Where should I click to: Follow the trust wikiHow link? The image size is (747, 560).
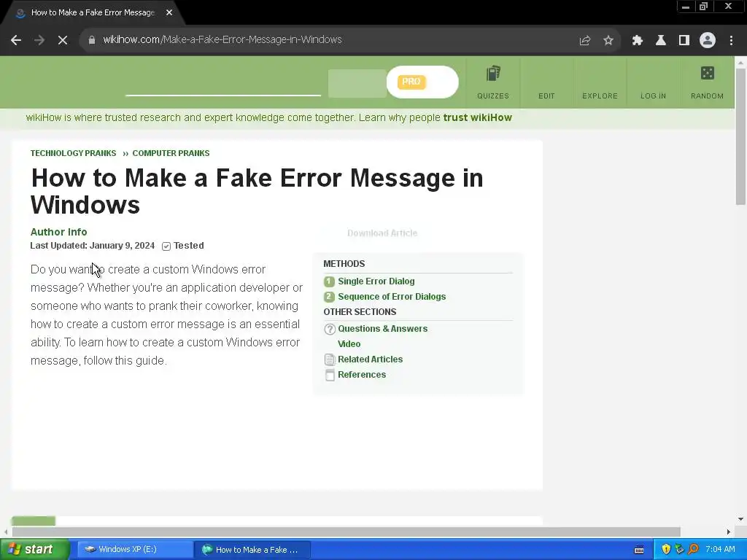pos(477,117)
